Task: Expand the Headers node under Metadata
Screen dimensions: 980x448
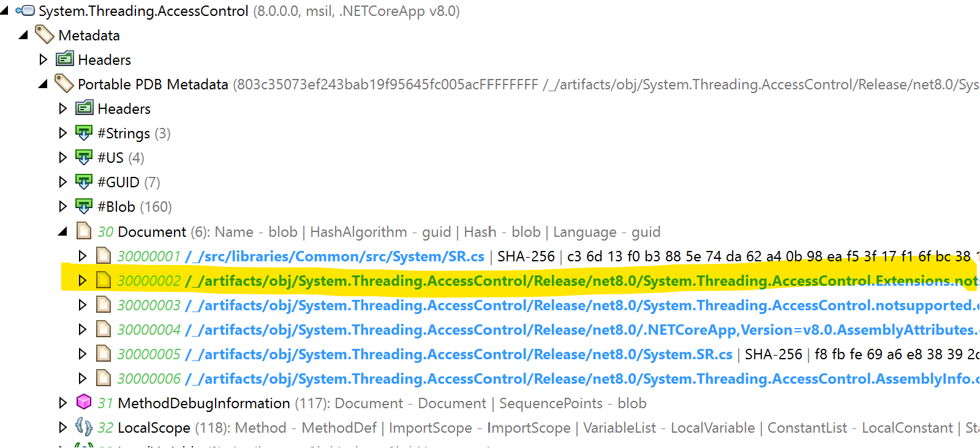Action: [44, 59]
